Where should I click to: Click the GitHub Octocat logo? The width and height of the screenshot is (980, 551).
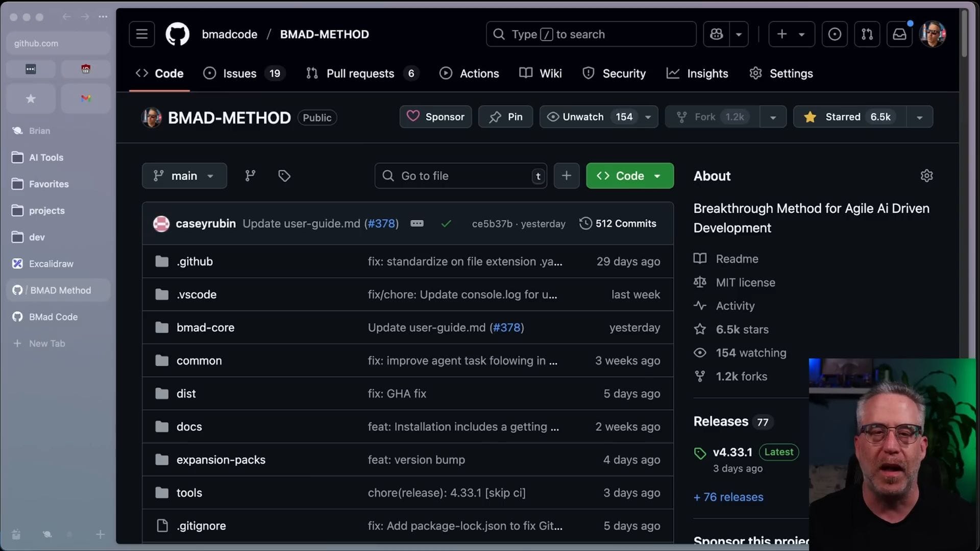coord(177,34)
